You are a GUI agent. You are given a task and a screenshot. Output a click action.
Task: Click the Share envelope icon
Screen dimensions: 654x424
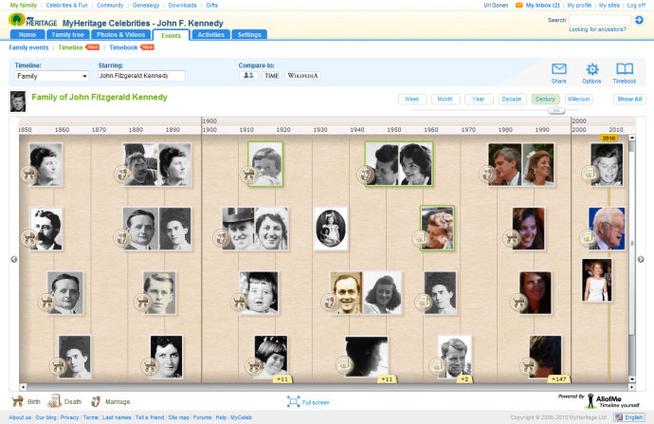coord(559,69)
